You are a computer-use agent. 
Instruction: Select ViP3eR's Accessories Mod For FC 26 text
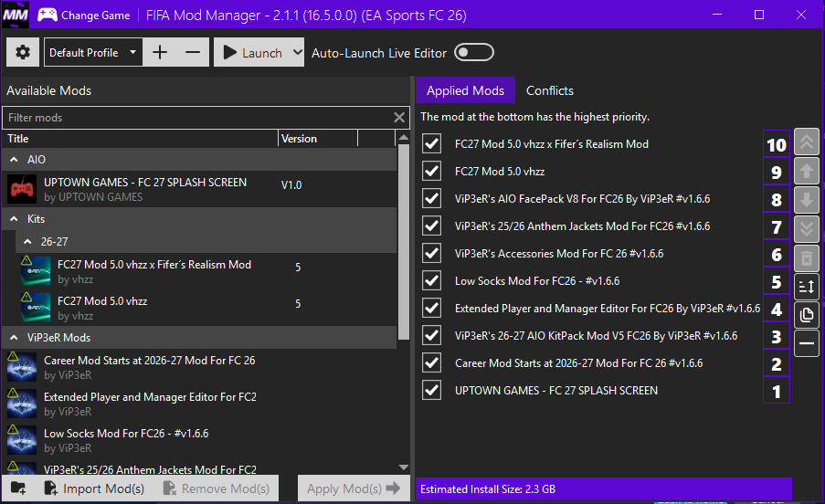[x=559, y=253]
